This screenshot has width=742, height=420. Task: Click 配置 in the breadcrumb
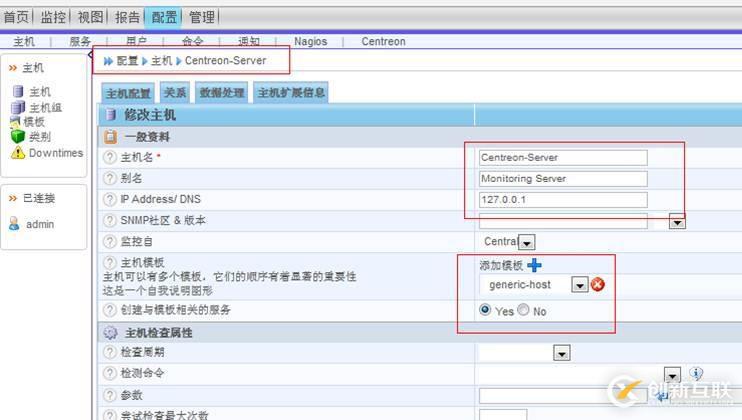click(127, 61)
